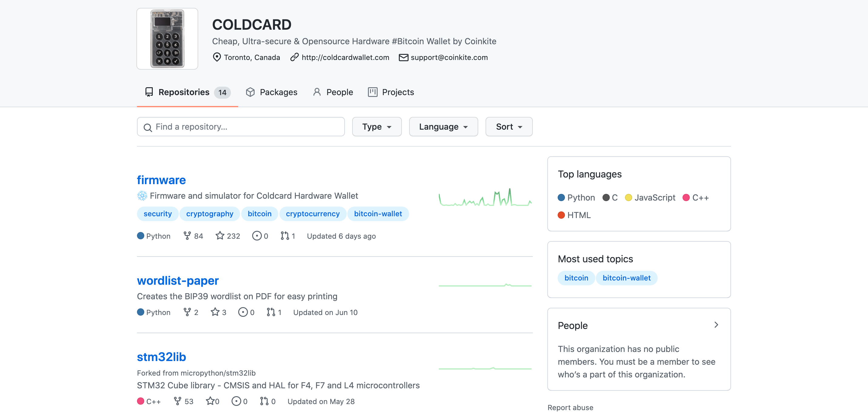View stm32lib stargazers star icon
Image resolution: width=868 pixels, height=418 pixels.
click(210, 401)
